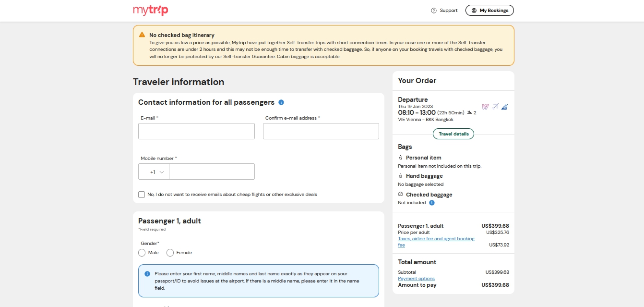Click 'Personal item not included on this trip.'
This screenshot has width=644, height=307.
point(440,166)
